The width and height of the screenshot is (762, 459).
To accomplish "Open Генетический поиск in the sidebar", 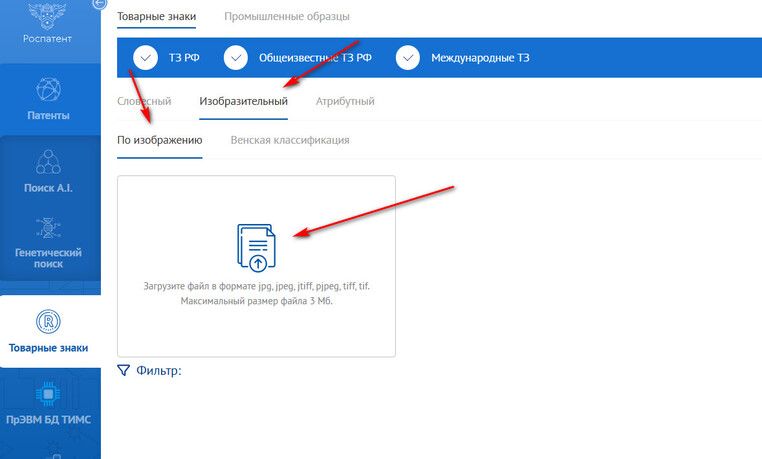I will point(48,243).
